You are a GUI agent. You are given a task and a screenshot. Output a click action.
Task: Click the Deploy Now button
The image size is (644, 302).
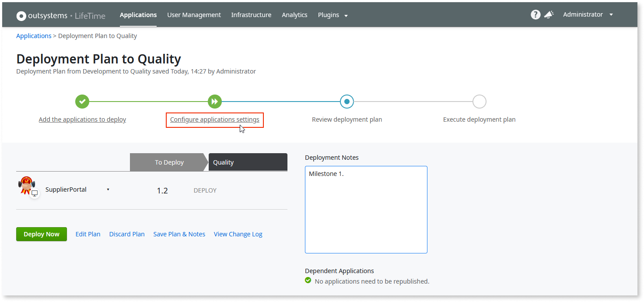41,234
